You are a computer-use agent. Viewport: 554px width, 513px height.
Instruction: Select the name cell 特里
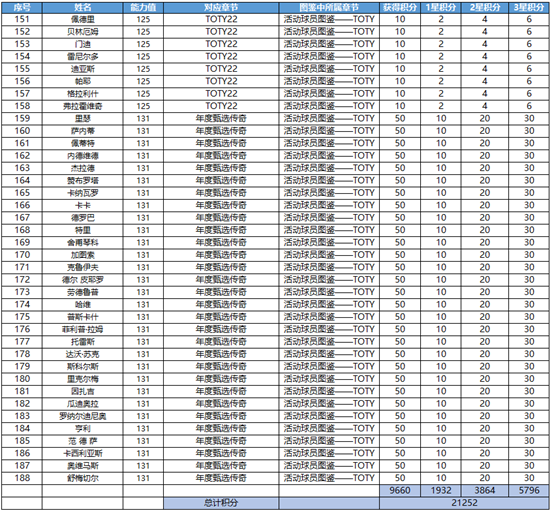pyautogui.click(x=83, y=230)
